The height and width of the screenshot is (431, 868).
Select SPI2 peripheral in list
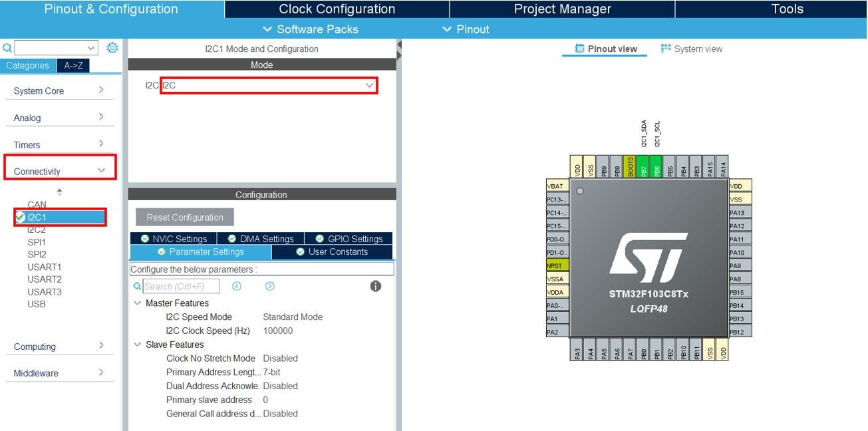pyautogui.click(x=37, y=254)
